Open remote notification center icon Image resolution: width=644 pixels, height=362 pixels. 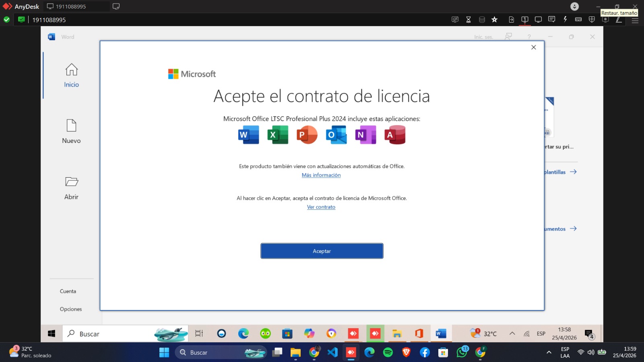(x=589, y=334)
